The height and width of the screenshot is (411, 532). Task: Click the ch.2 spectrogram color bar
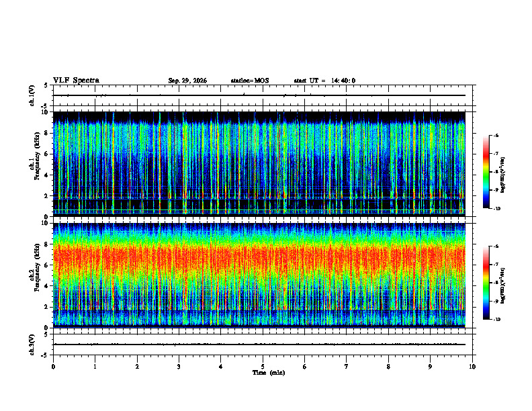pos(486,283)
